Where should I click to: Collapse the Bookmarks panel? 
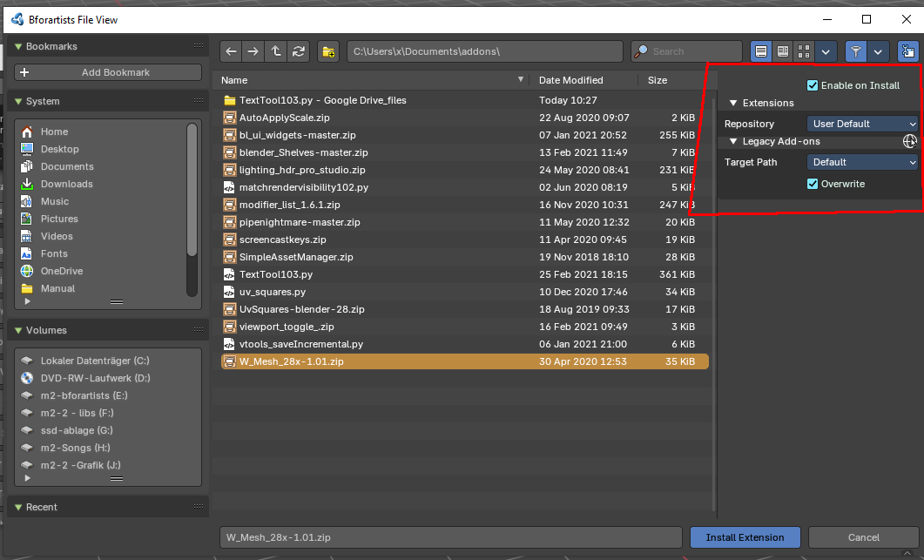(x=18, y=46)
